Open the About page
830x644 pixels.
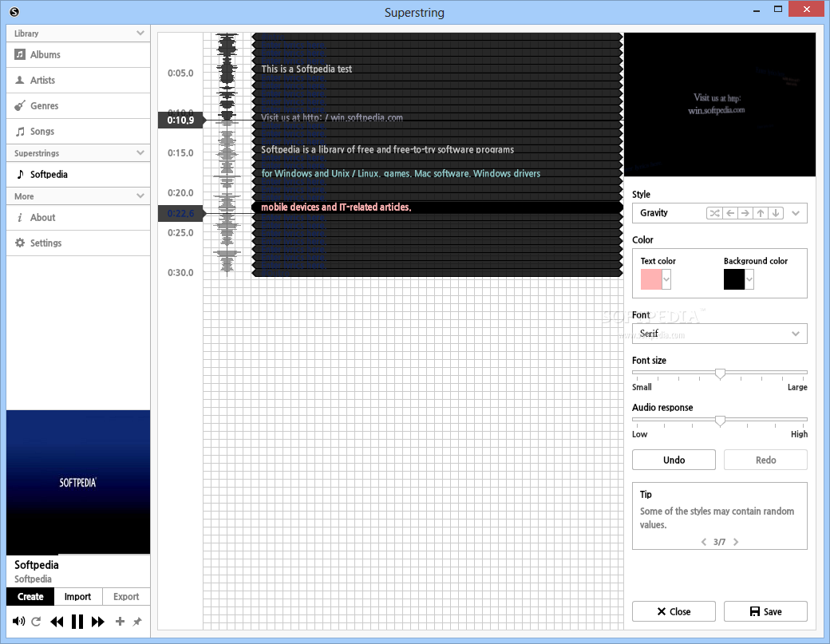pyautogui.click(x=78, y=218)
